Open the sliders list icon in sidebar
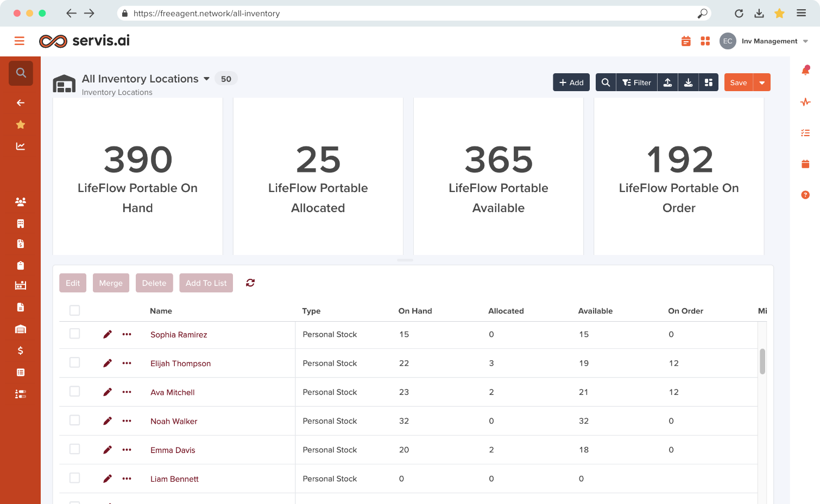 [21, 394]
